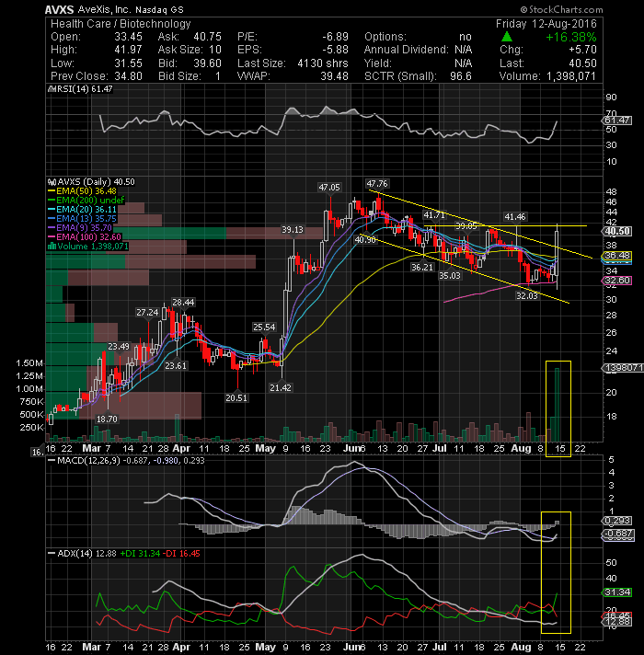Click the 39.13 price label on the chart
The height and width of the screenshot is (655, 644).
[x=293, y=230]
